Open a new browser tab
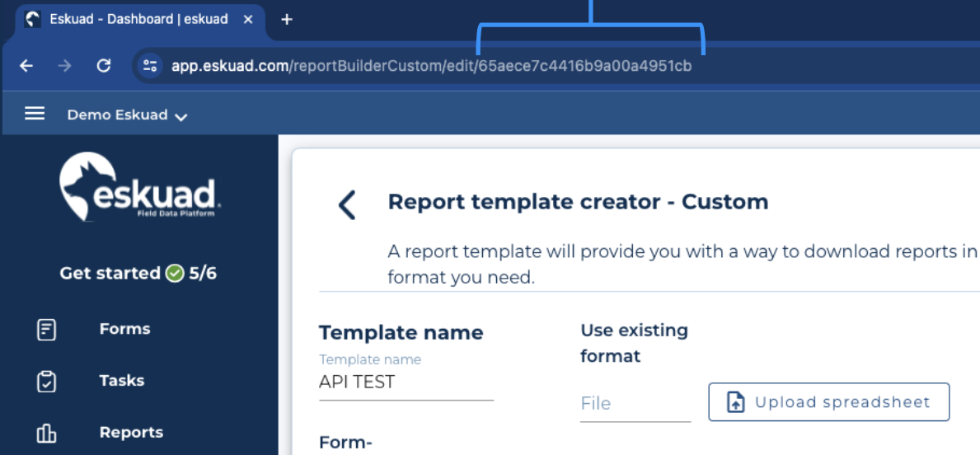Image resolution: width=980 pixels, height=455 pixels. pyautogui.click(x=287, y=20)
